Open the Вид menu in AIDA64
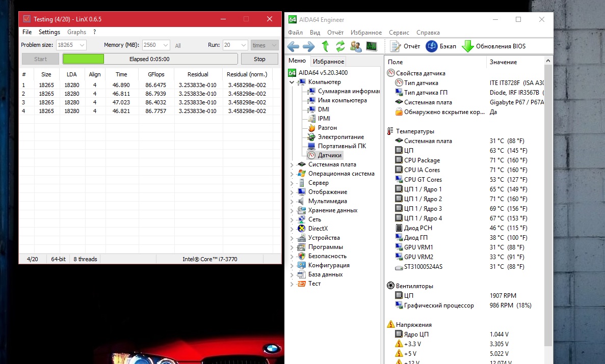Viewport: 605px width, 364px height. tap(315, 33)
